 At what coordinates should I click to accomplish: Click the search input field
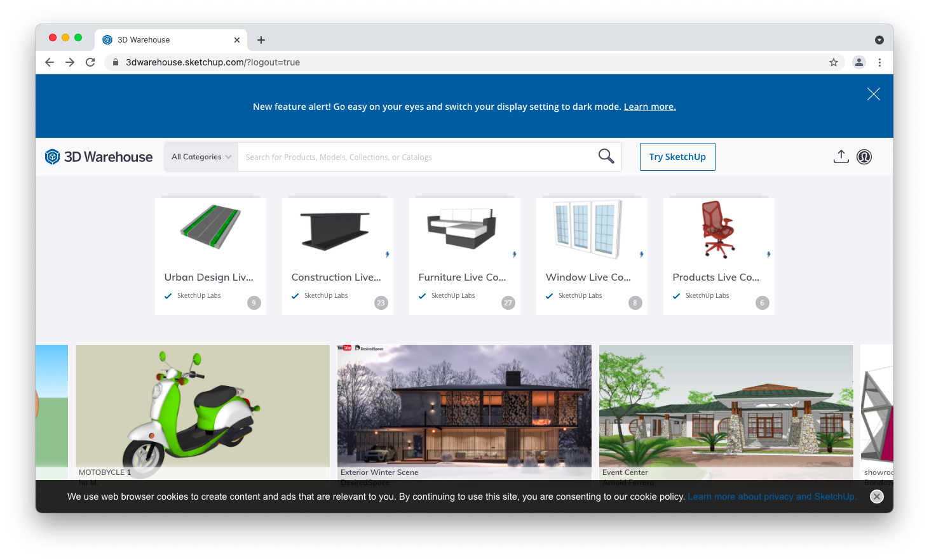pos(416,157)
